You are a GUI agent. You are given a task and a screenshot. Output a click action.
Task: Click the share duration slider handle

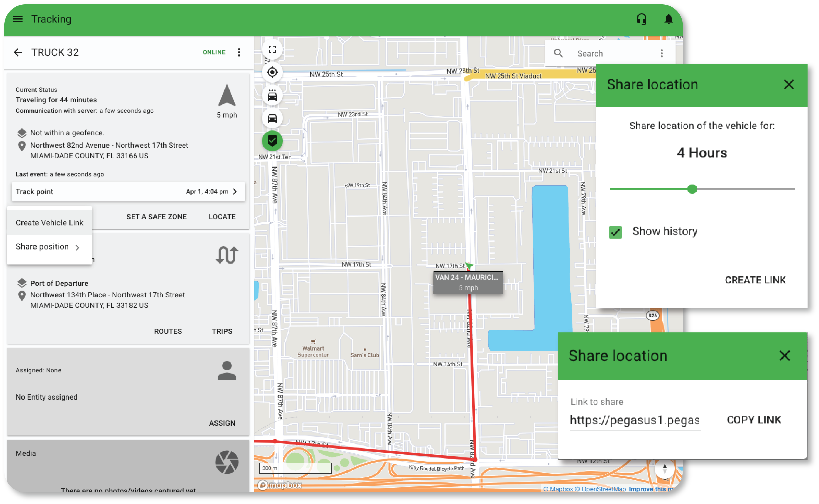click(692, 189)
